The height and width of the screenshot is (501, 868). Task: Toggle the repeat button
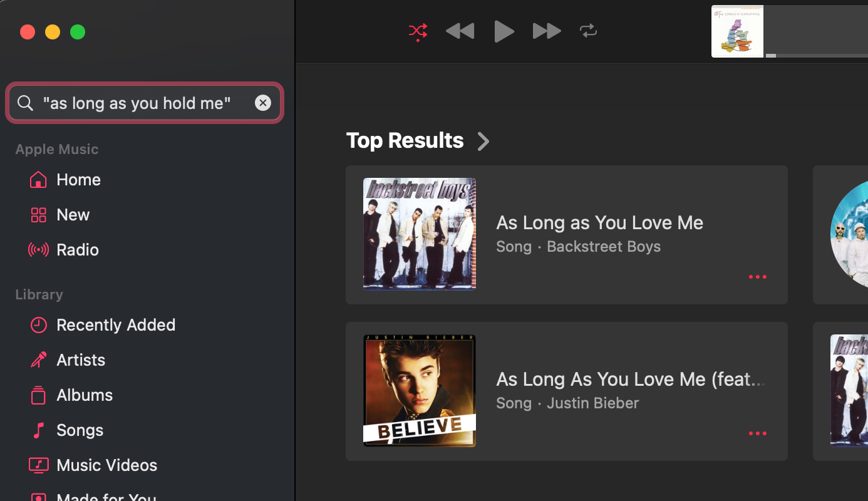click(588, 31)
